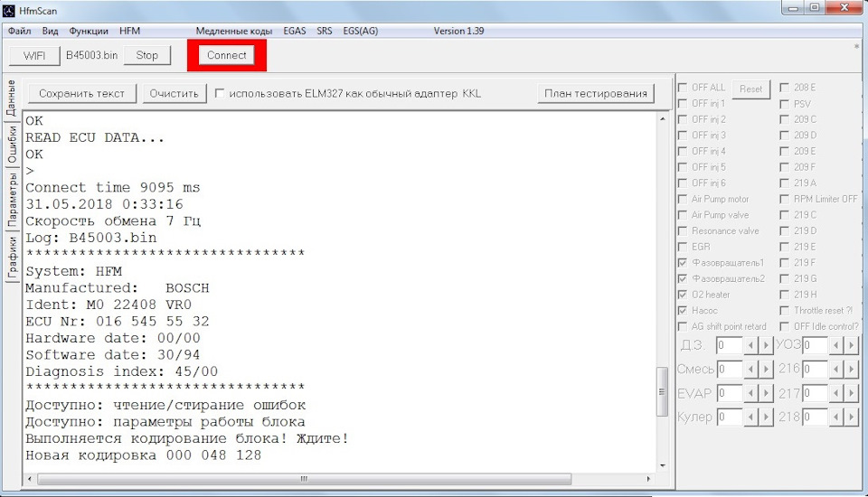Viewport: 868px width, 497px height.
Task: Increase the Д.З. value with right arrow
Action: pyautogui.click(x=766, y=345)
